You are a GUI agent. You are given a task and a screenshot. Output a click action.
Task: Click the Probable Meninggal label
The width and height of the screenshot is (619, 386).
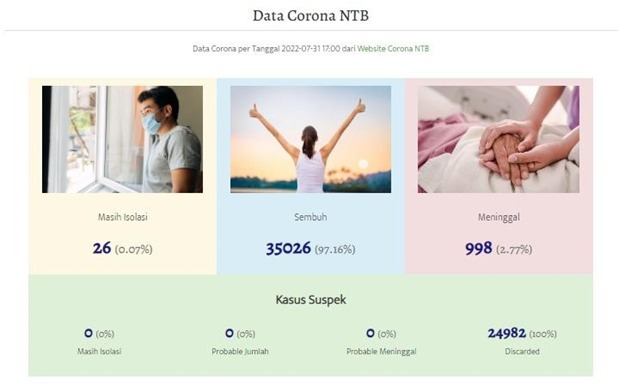(381, 351)
